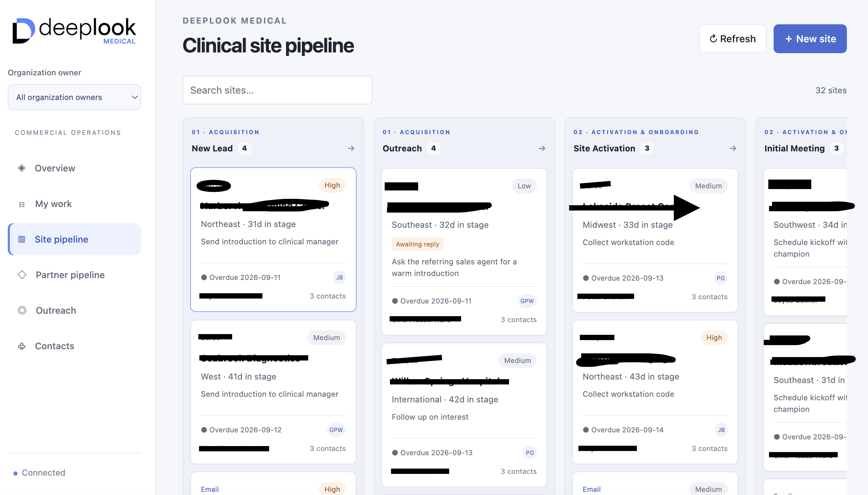Navigate to Contacts
The height and width of the screenshot is (495, 868).
point(74,346)
